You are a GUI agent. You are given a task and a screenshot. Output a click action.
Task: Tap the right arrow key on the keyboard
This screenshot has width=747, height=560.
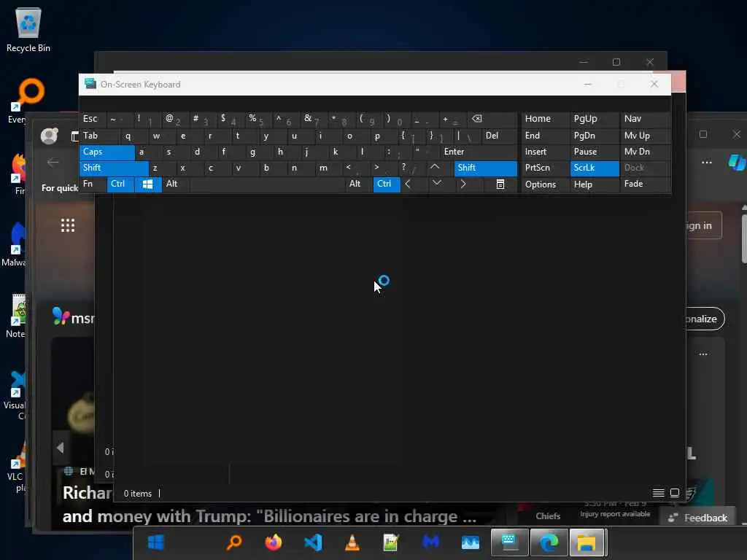(463, 184)
